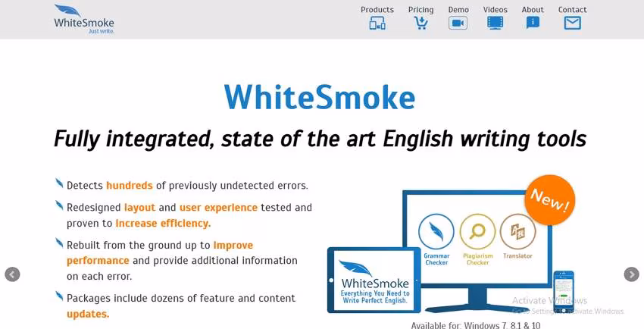Open the Pricing menu label
Viewport: 644px width, 329px height.
[x=420, y=9]
